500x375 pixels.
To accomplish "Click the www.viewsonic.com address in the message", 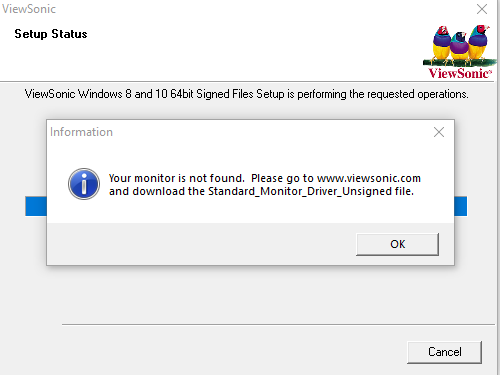I will click(x=369, y=178).
